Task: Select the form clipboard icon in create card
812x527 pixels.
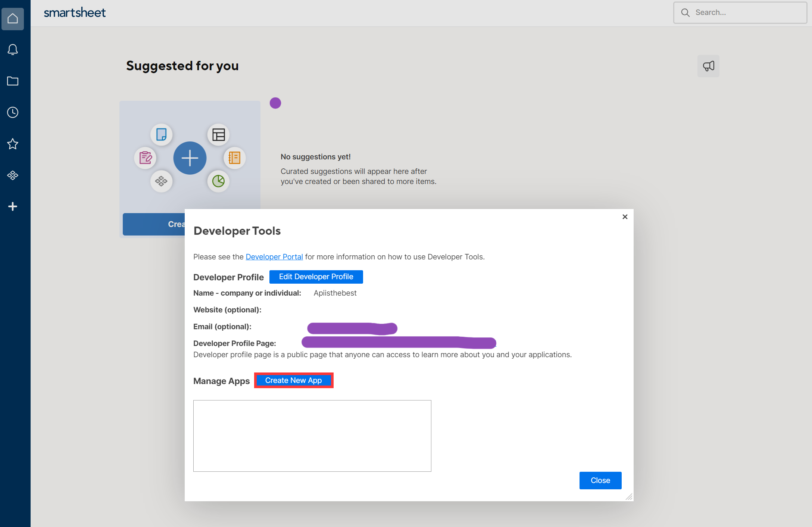Action: (145, 158)
